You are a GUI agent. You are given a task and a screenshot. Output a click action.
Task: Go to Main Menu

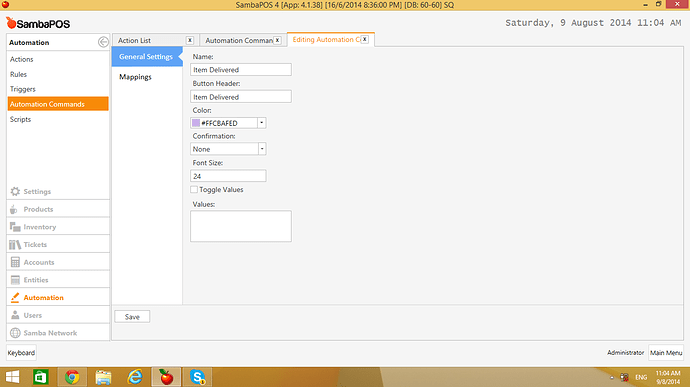(x=666, y=353)
